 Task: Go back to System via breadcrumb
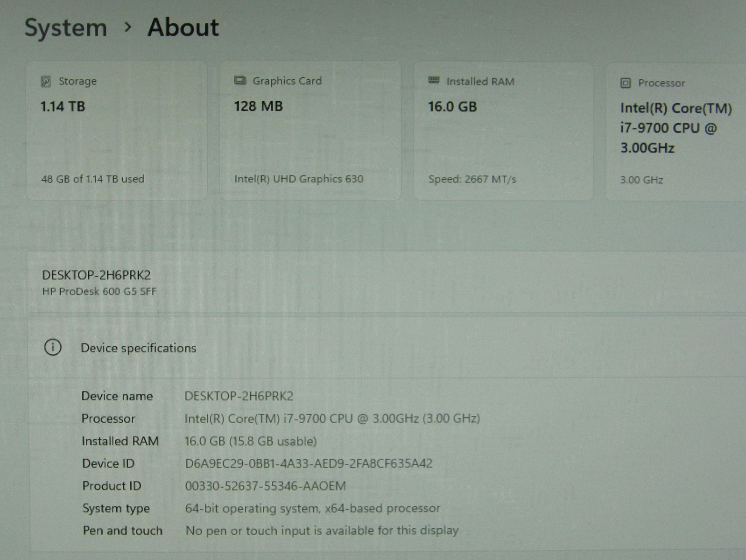click(x=66, y=28)
